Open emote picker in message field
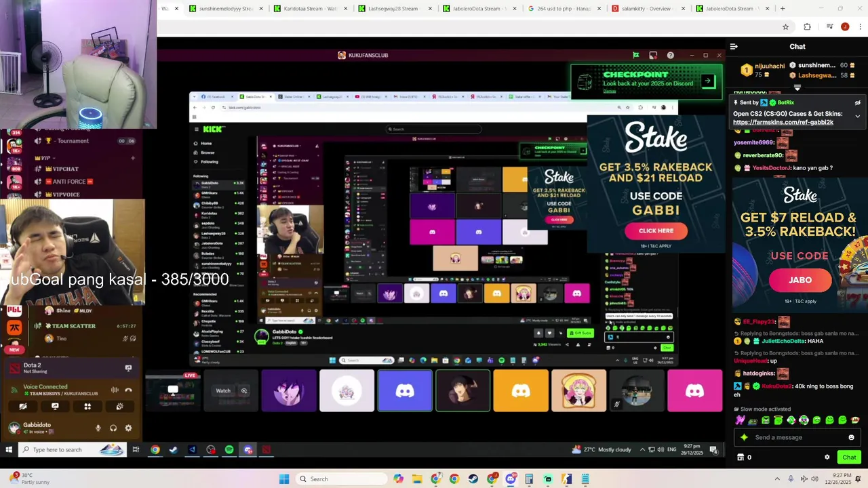Image resolution: width=868 pixels, height=488 pixels. click(x=851, y=437)
